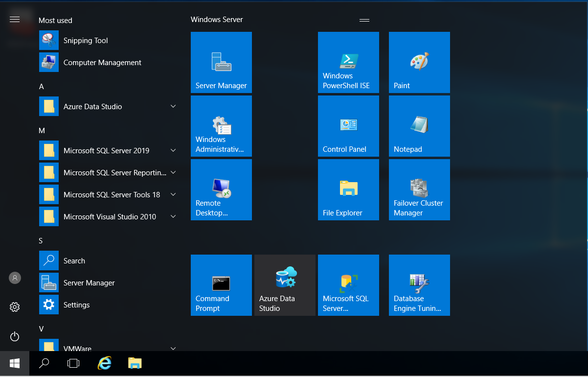
Task: Open Windows Administrative Tools tile
Action: tap(221, 126)
